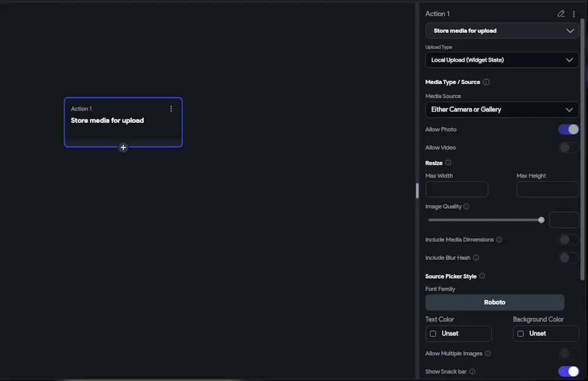The height and width of the screenshot is (381, 588).
Task: Open the Background Color Unset swatch
Action: pos(546,333)
